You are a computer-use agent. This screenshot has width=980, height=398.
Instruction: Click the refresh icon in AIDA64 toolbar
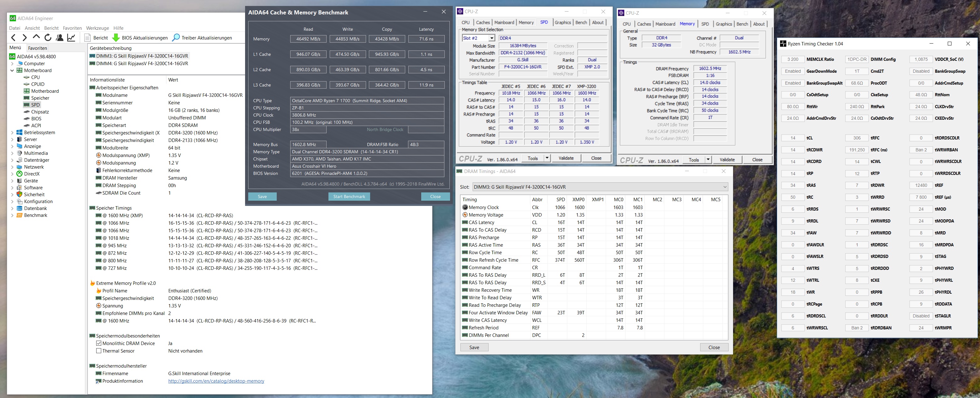tap(48, 38)
